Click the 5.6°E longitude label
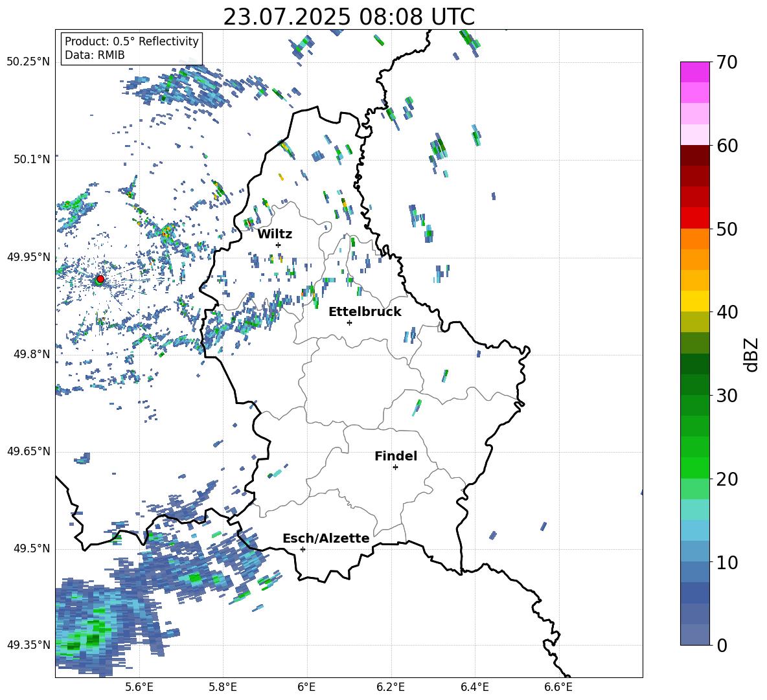 [x=139, y=687]
